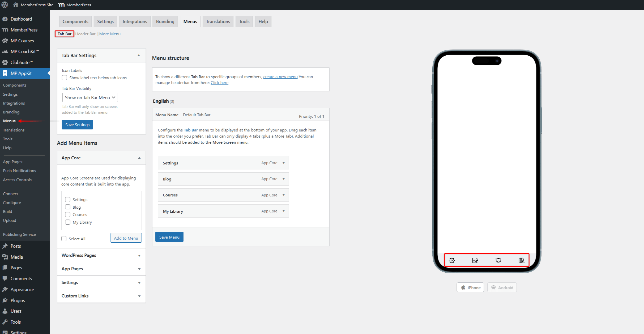Click the MP AppKit sidebar icon
644x334 pixels.
5,73
